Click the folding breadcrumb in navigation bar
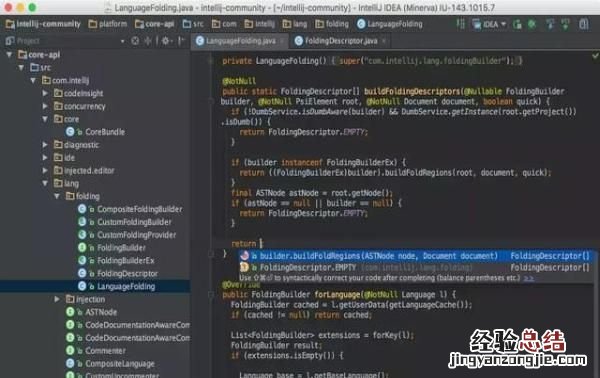This screenshot has height=378, width=600. [332, 24]
